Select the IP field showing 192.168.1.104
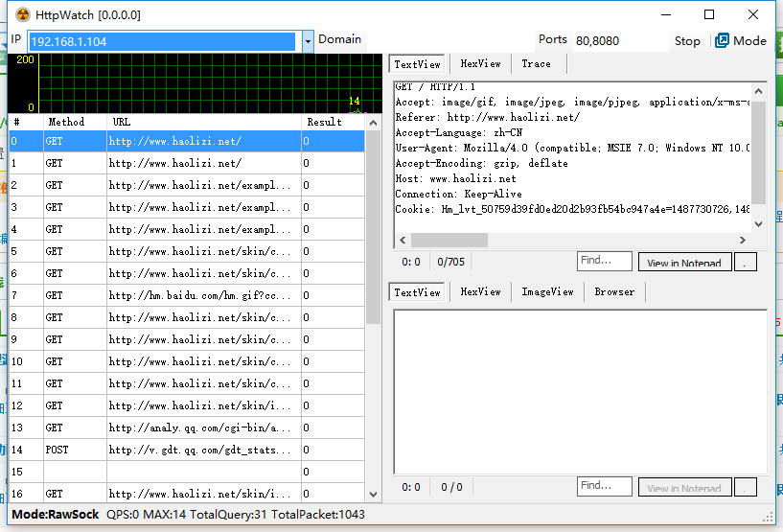The image size is (783, 532). point(162,41)
